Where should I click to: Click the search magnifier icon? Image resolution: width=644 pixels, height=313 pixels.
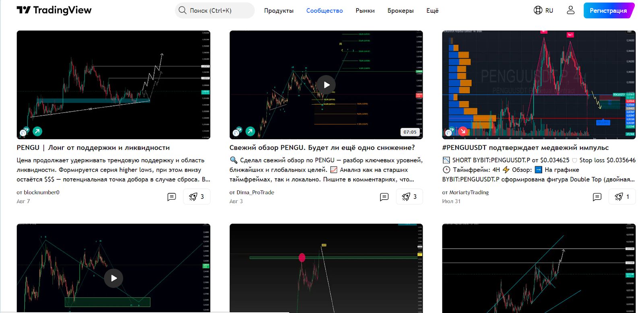tap(182, 10)
